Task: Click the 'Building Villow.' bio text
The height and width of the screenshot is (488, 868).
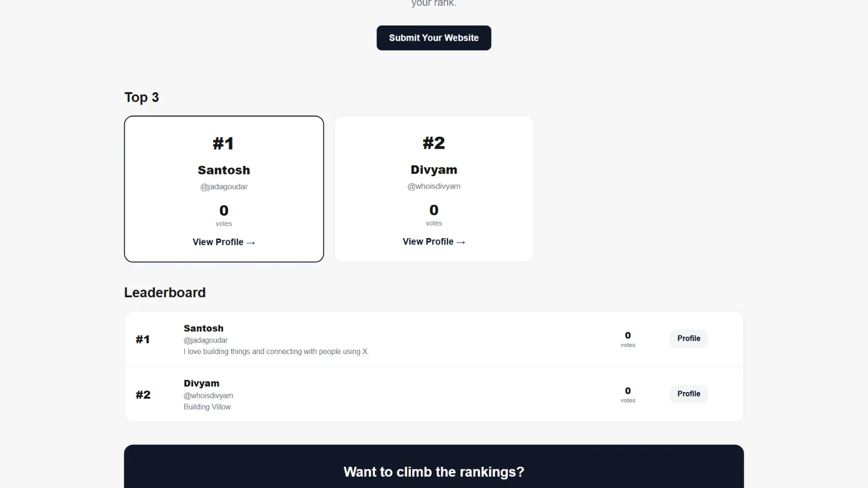Action: 208,407
